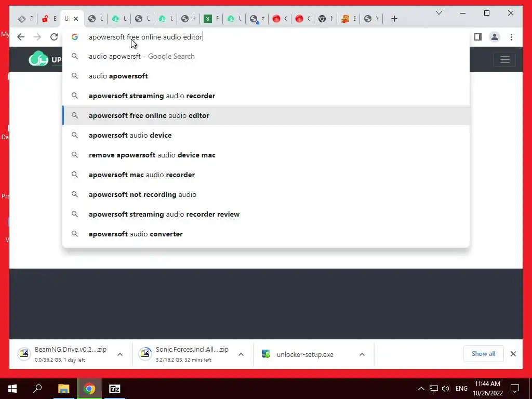Choose highlighted 'apowersoft free online audio editor'
The height and width of the screenshot is (399, 532).
[x=266, y=115]
